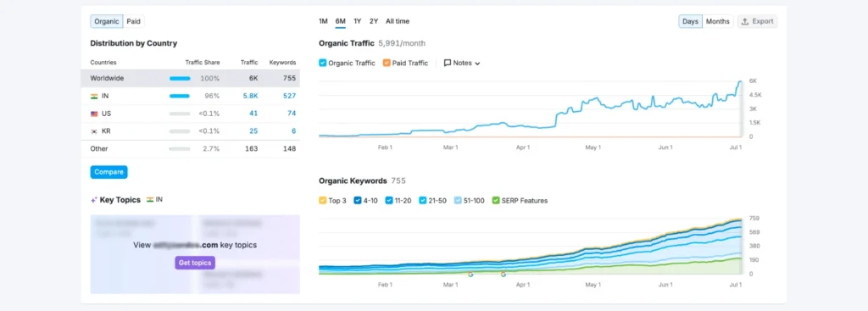Image resolution: width=868 pixels, height=311 pixels.
Task: Click the South Korea flag icon
Action: point(94,131)
